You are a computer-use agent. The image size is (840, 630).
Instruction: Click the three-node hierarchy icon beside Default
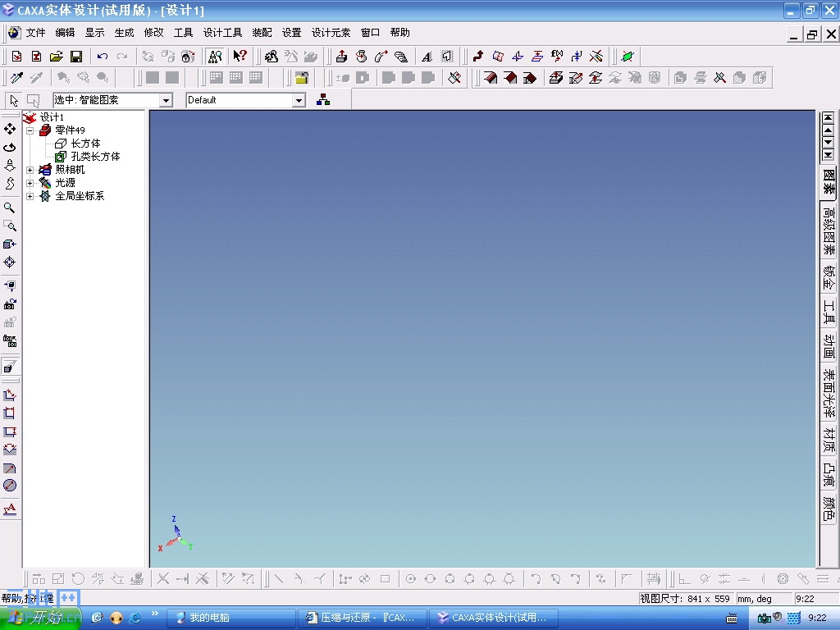pos(323,99)
